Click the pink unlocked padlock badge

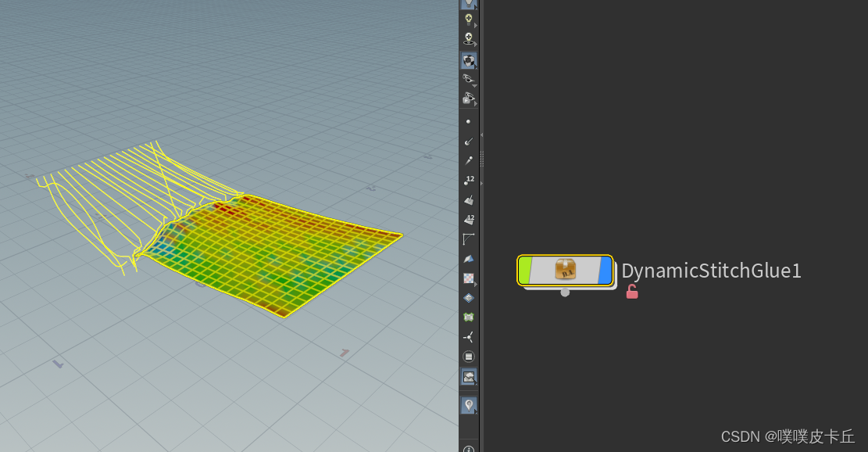point(631,292)
